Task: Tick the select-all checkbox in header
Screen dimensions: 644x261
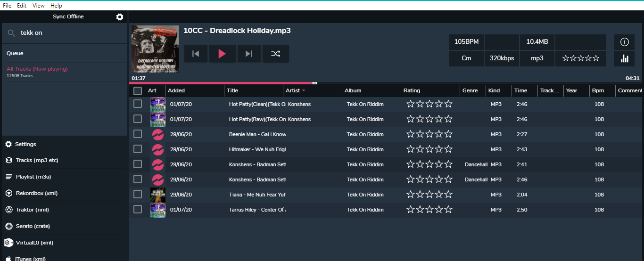Action: coord(138,91)
